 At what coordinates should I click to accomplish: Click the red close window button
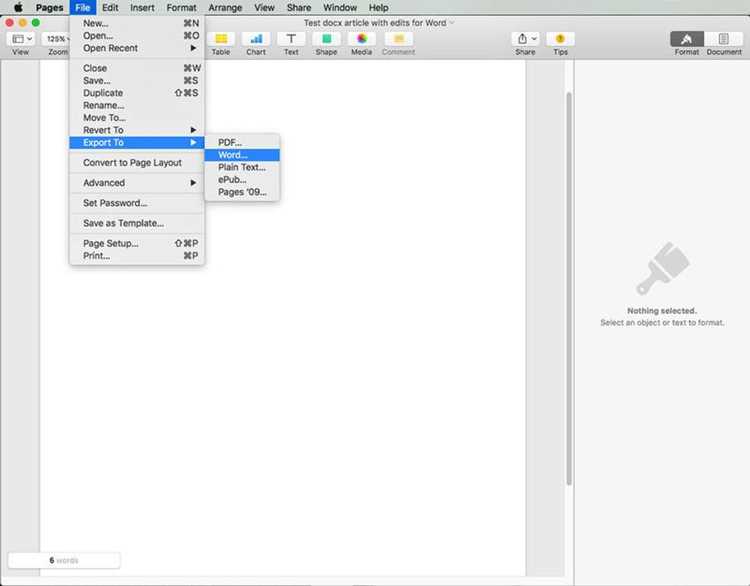click(x=9, y=22)
